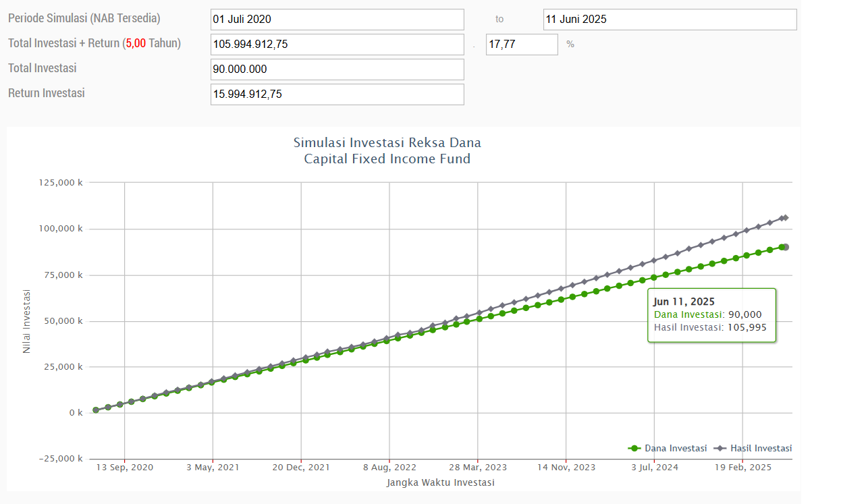
Task: Click the last gray Hasil Investasi data point
Action: pyautogui.click(x=786, y=217)
